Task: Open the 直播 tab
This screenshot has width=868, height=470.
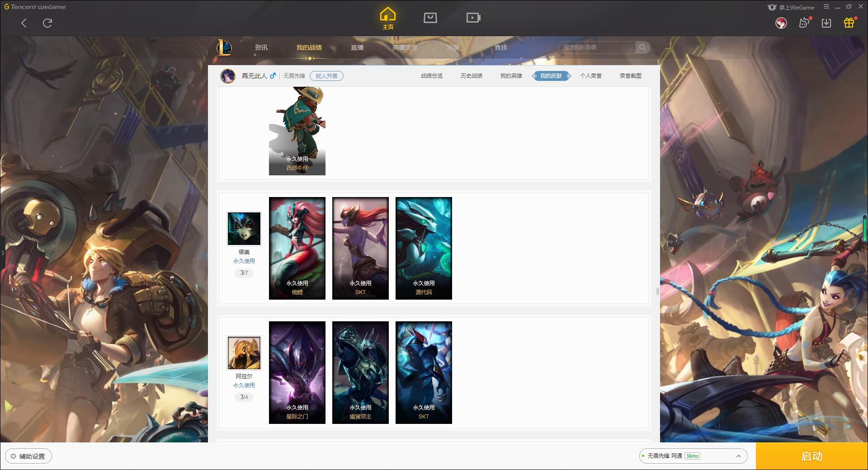Action: [357, 47]
